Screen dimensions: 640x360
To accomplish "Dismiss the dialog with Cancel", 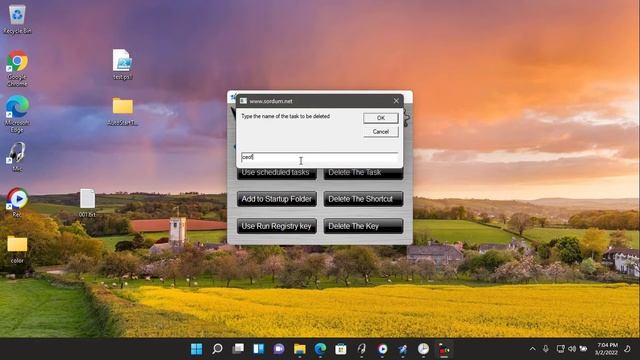I will (x=380, y=132).
